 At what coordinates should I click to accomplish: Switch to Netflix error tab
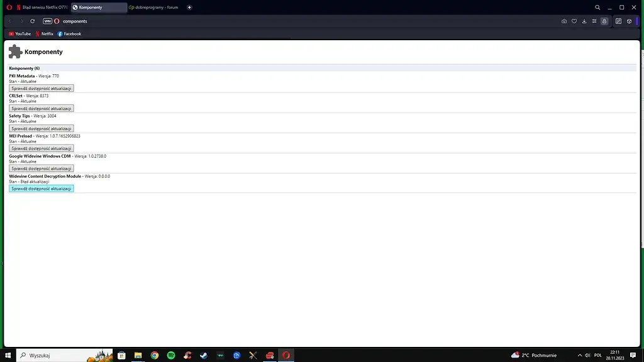[x=42, y=8]
